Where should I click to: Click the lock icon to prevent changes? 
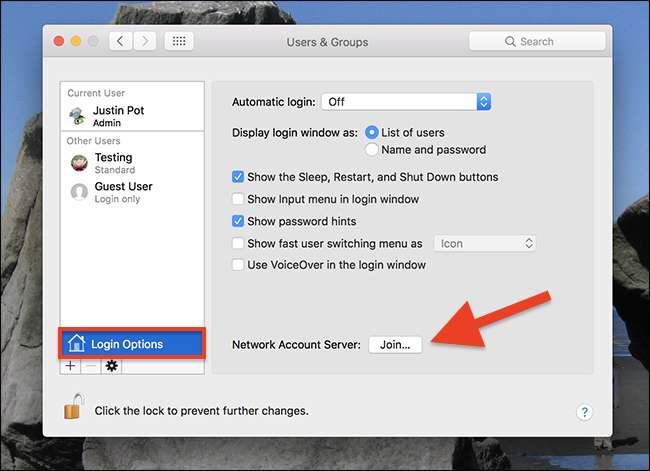pos(72,407)
